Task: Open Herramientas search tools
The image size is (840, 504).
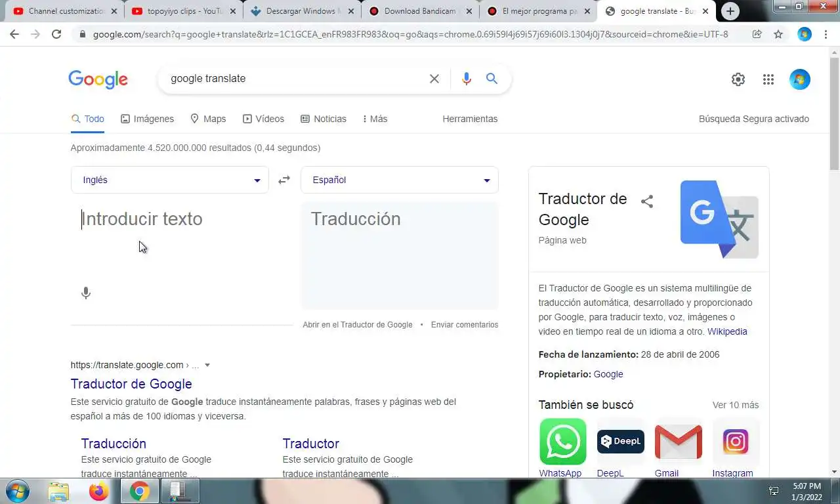Action: (470, 119)
